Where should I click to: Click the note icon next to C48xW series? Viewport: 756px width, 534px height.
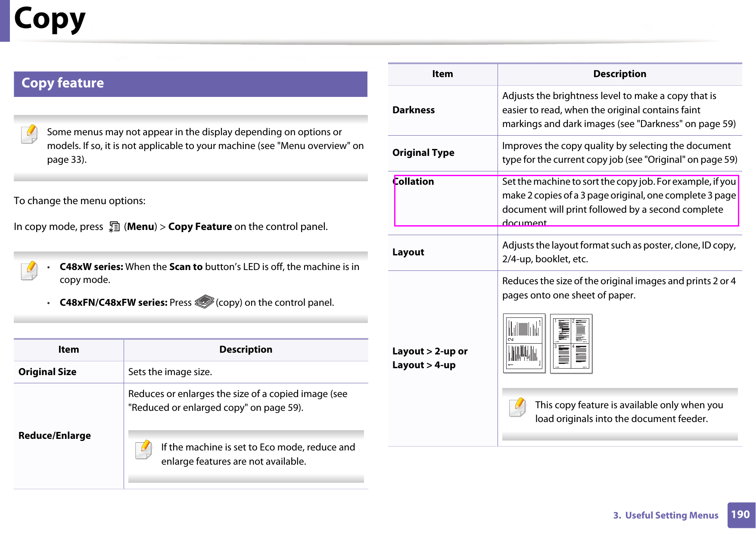(x=29, y=270)
